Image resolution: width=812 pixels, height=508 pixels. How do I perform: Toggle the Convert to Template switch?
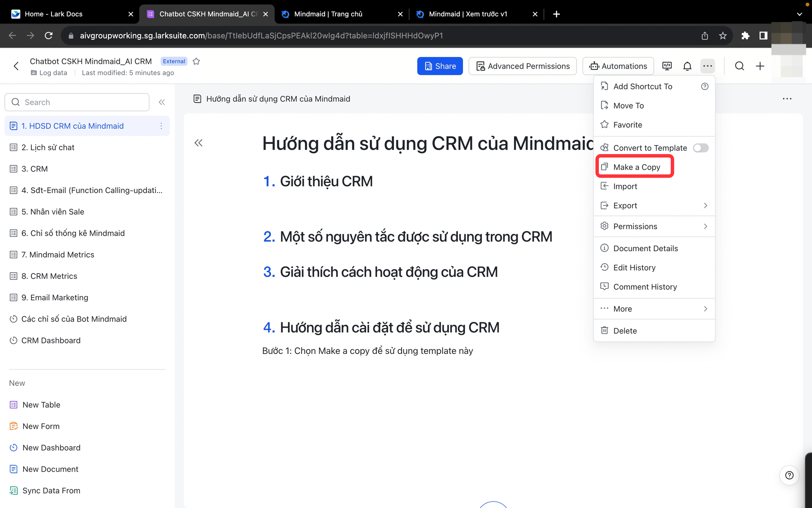tap(700, 148)
